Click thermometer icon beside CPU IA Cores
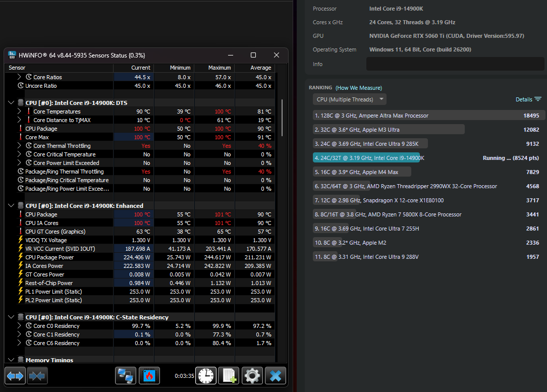Screen dimensions: 547x392 click(21, 223)
